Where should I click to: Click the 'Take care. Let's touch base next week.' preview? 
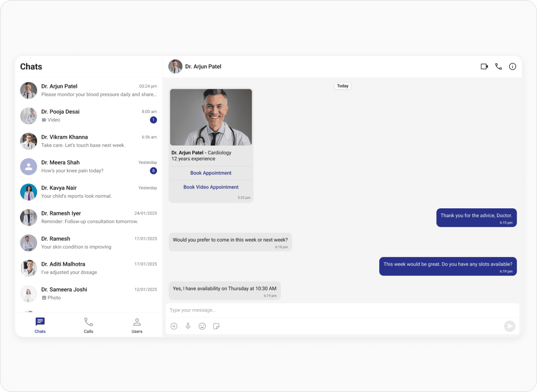pos(83,145)
